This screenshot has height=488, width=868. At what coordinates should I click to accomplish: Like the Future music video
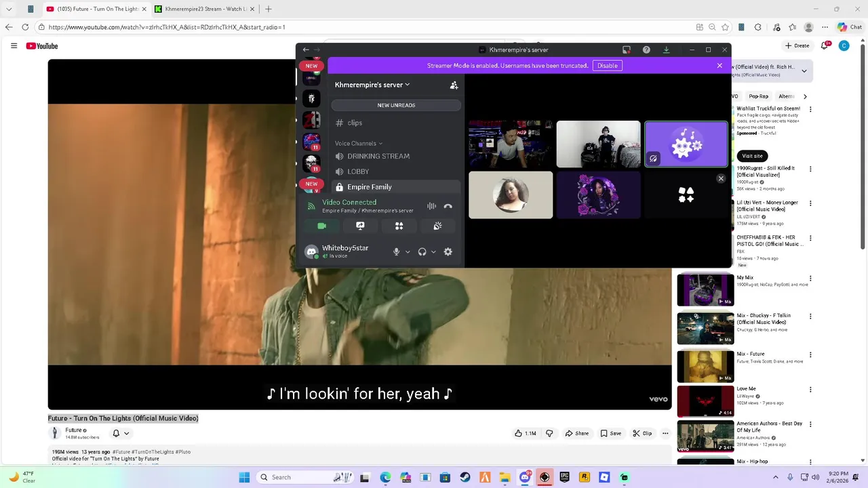(525, 433)
